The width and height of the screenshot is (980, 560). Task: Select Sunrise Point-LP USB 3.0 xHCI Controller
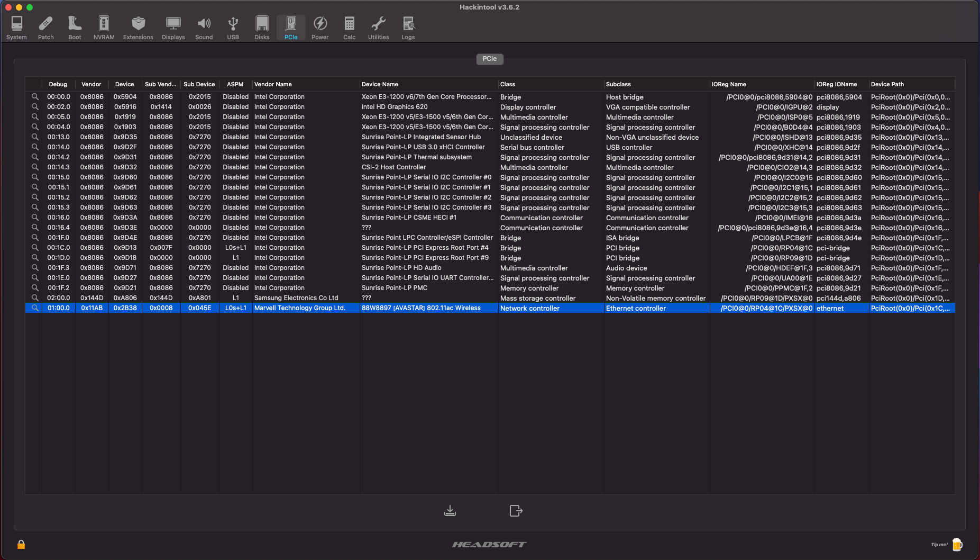(x=490, y=147)
